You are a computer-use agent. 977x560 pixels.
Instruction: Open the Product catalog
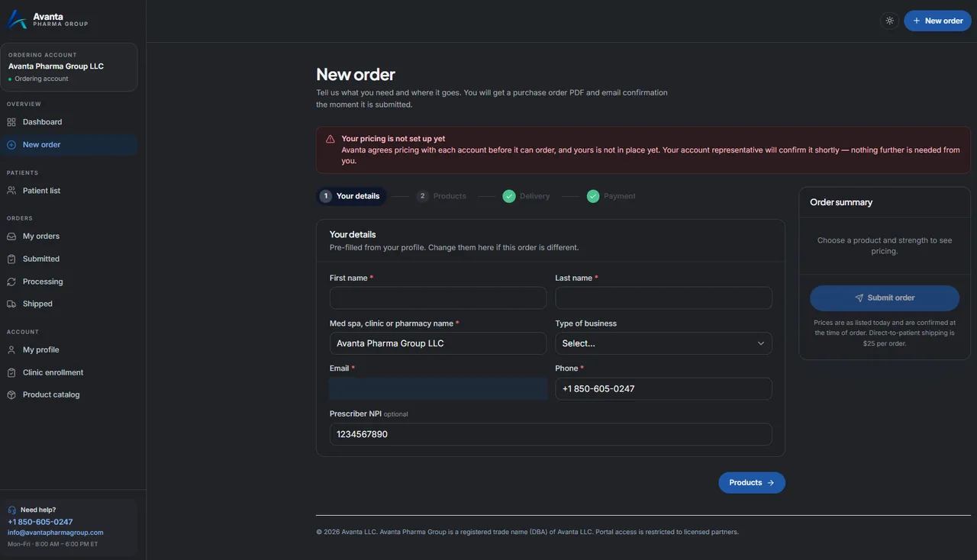point(69,394)
